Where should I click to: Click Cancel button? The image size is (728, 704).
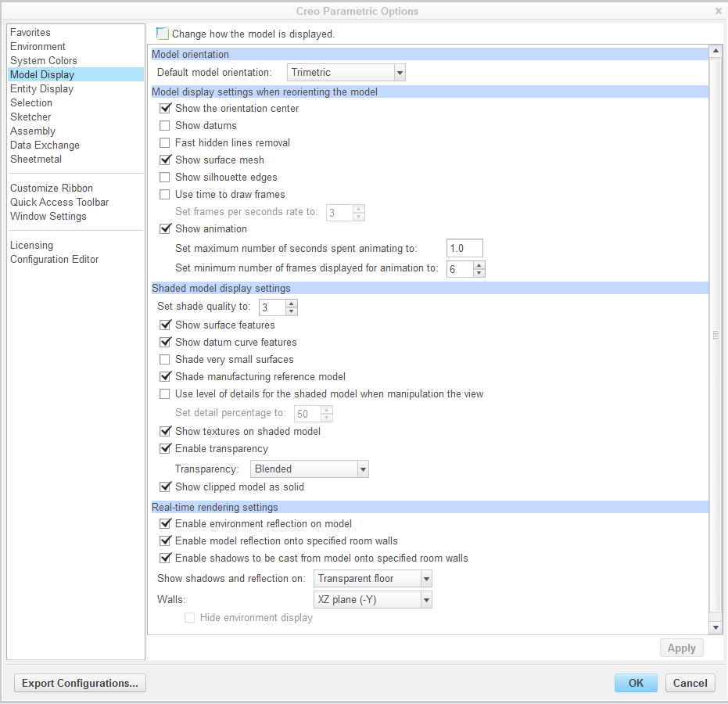[x=690, y=683]
